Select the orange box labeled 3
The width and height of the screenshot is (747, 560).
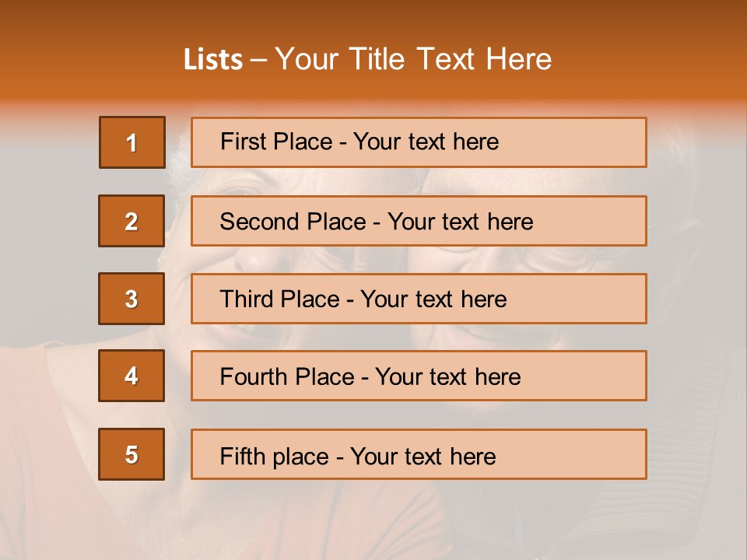pyautogui.click(x=132, y=299)
